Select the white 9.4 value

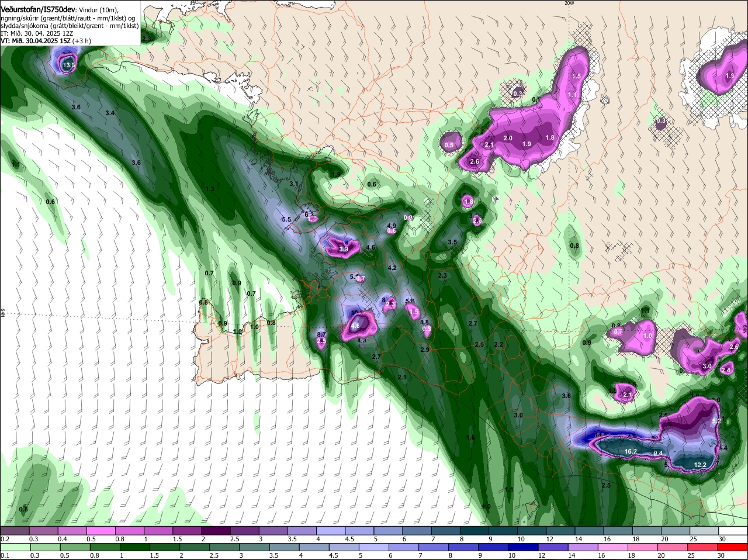(x=658, y=454)
